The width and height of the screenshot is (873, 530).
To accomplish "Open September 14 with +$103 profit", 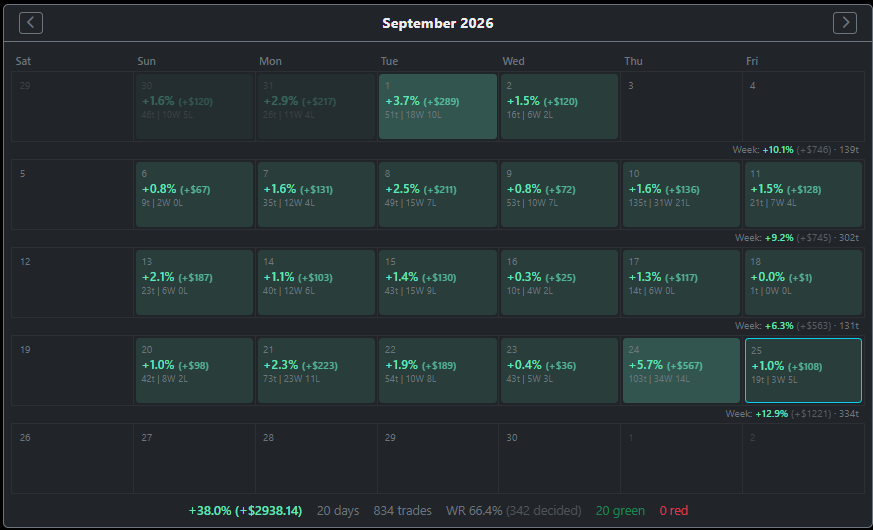I will coord(316,282).
